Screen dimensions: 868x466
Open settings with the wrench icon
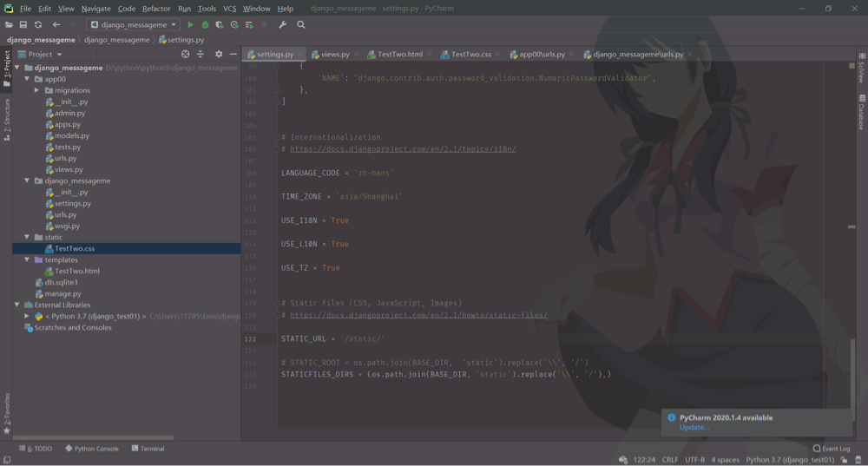(x=283, y=25)
